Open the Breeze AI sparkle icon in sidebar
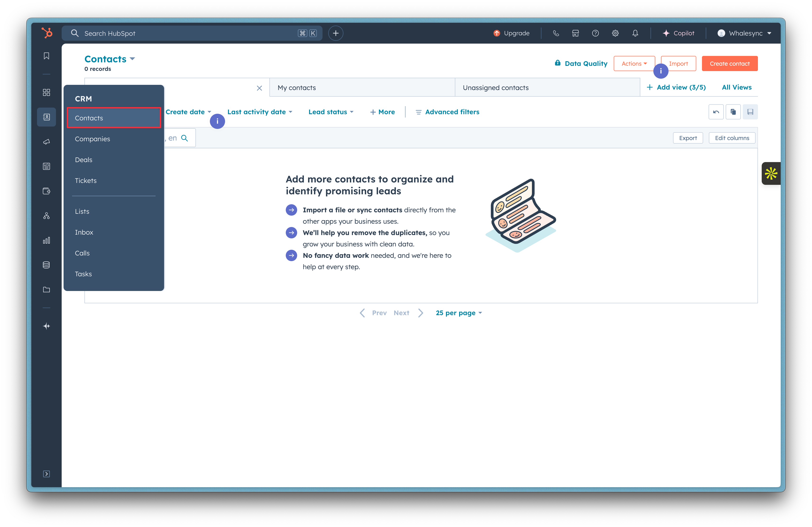812x527 pixels. tap(46, 326)
